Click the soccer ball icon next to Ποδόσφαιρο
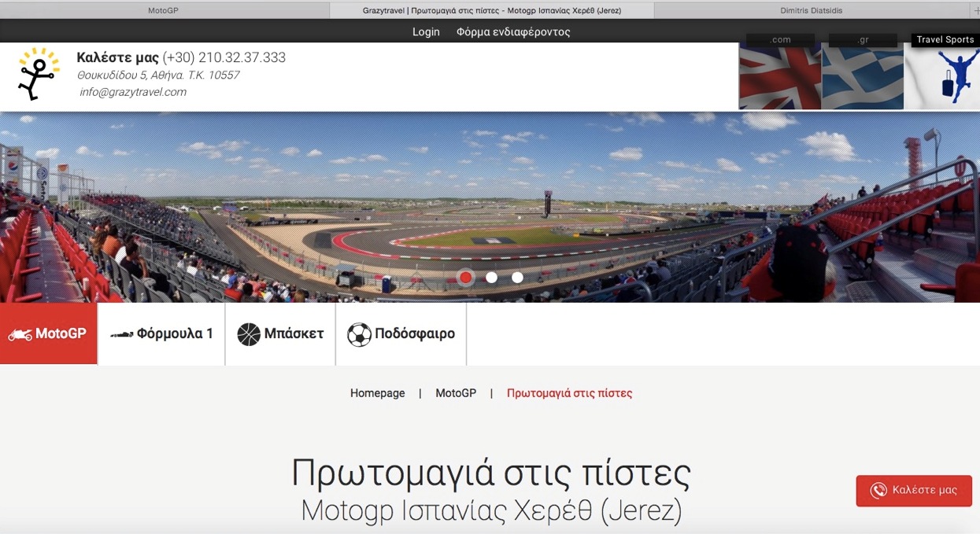980x534 pixels. coord(359,334)
